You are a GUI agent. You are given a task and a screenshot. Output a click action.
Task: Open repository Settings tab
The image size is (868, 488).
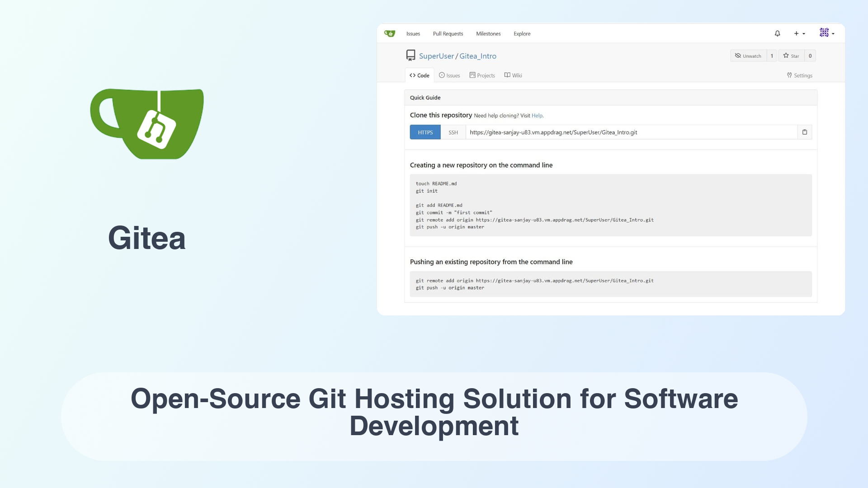[x=799, y=75]
